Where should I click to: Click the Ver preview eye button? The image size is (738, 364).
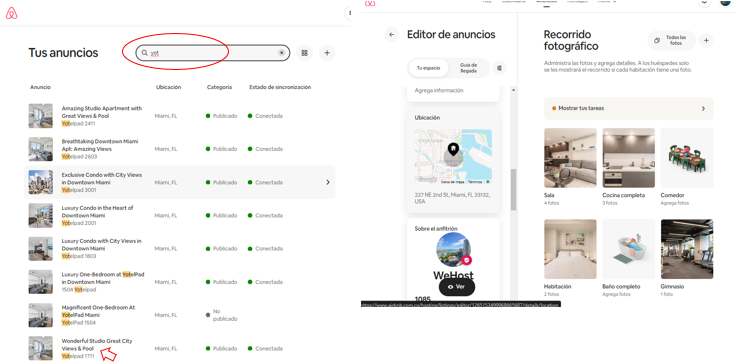457,287
